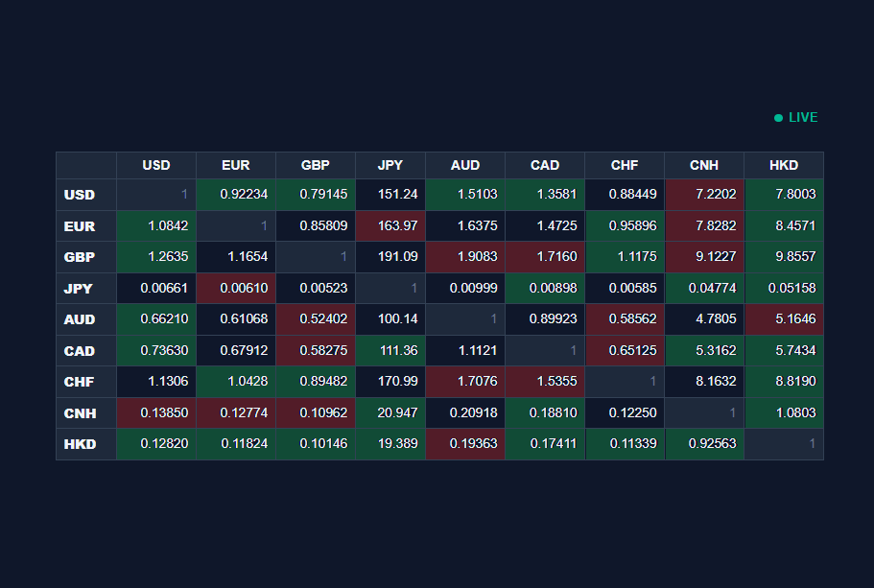Viewport: 874px width, 588px height.
Task: Select the CAD column header
Action: coord(545,166)
